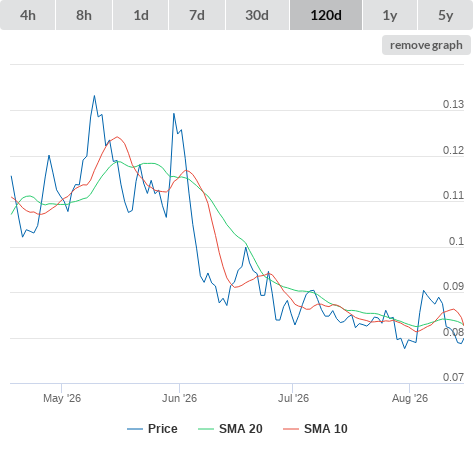The width and height of the screenshot is (474, 455).
Task: Click the May '26 axis label
Action: click(62, 398)
